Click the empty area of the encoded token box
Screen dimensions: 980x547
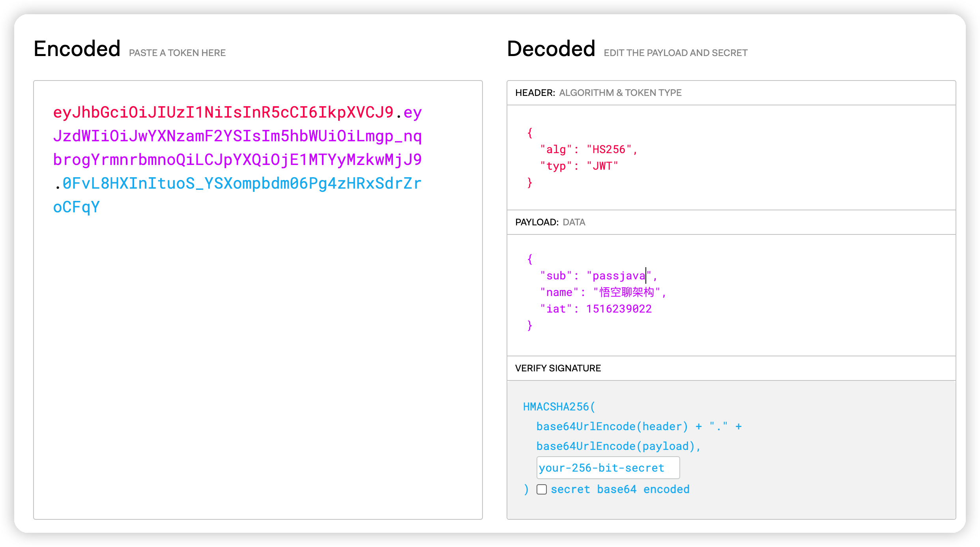(x=258, y=355)
